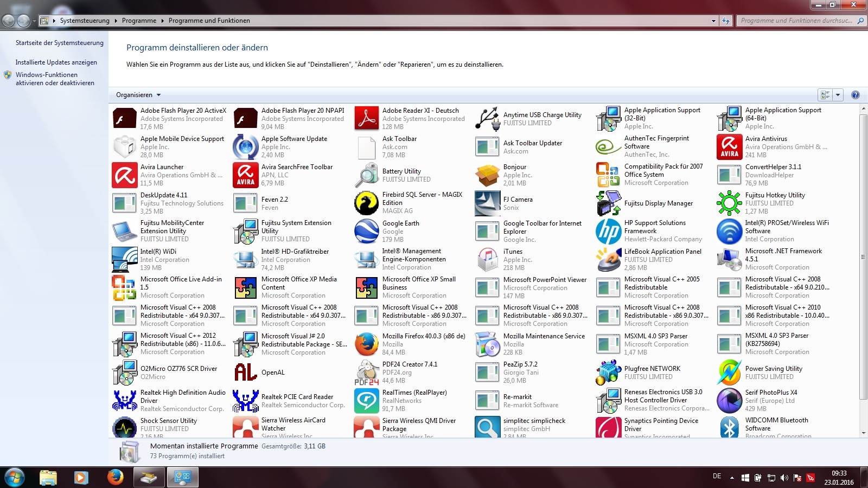868x488 pixels.
Task: Click the volume speaker tray icon
Action: [784, 478]
